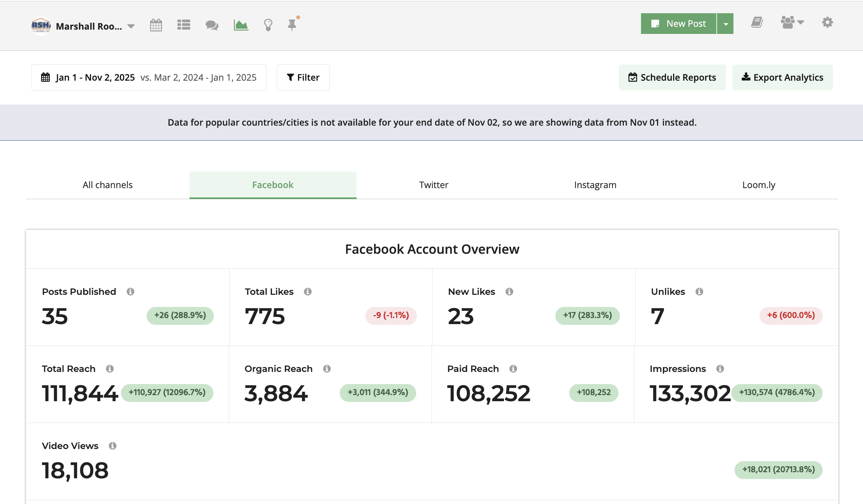The image size is (863, 504).
Task: Switch to the Instagram tab
Action: click(595, 185)
